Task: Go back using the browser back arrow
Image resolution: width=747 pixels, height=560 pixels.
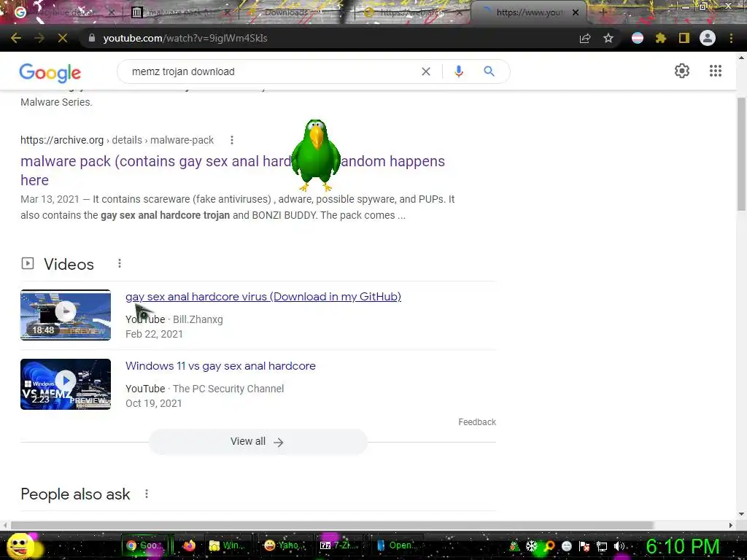Action: coord(16,38)
